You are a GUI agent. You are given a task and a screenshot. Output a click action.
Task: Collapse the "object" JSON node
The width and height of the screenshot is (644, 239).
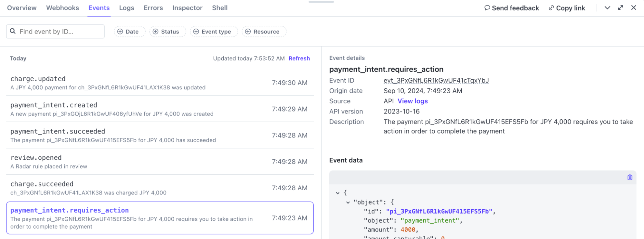(x=348, y=202)
